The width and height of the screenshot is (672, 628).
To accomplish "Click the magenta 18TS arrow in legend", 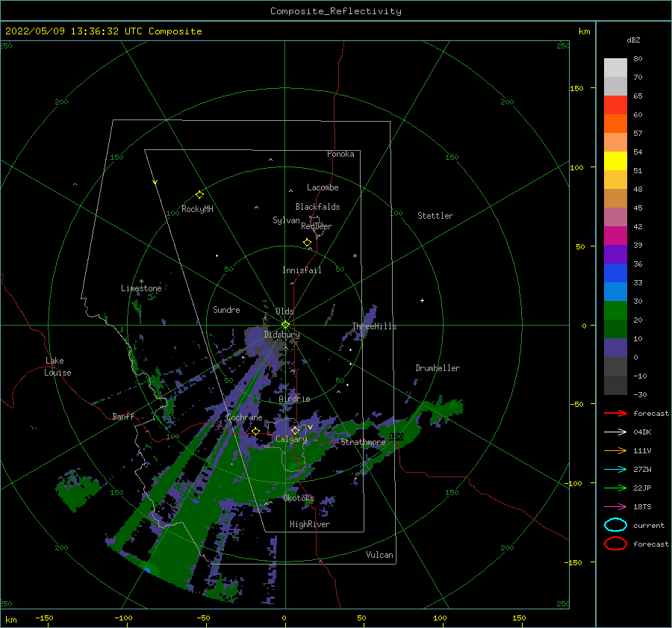I will [615, 507].
